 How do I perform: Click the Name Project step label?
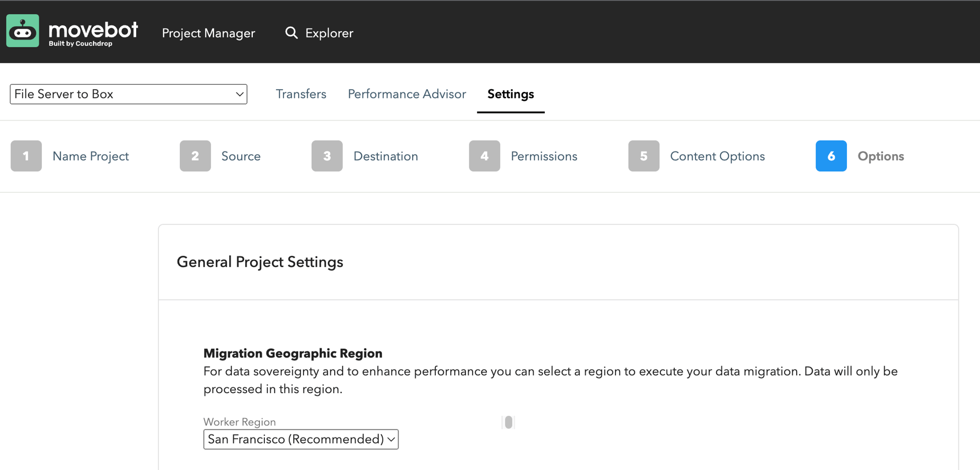click(90, 156)
